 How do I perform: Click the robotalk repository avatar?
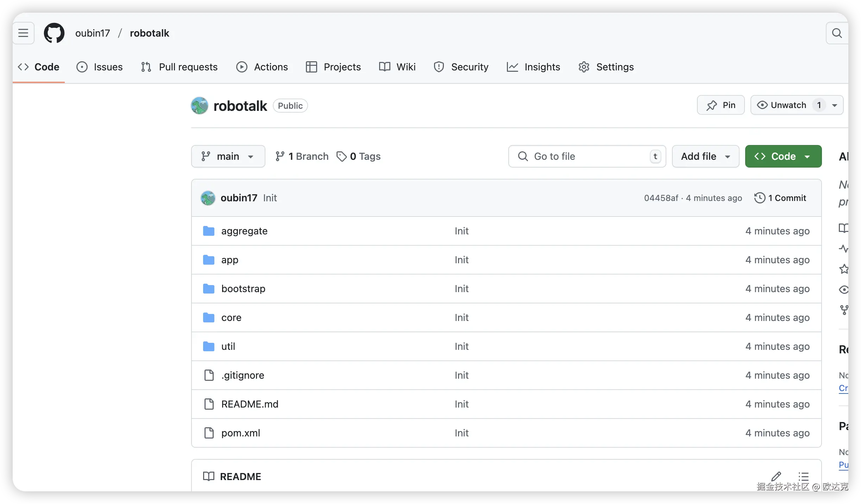click(x=200, y=106)
